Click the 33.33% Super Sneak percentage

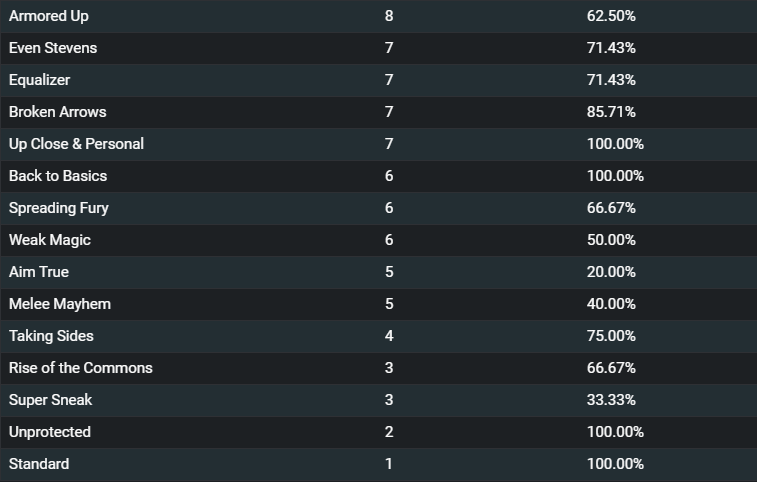pos(611,400)
